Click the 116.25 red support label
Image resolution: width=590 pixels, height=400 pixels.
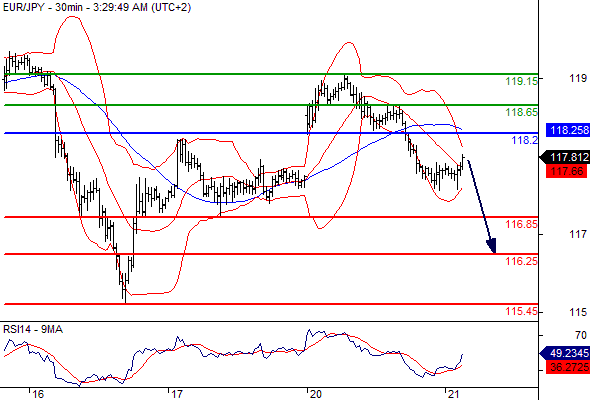(x=522, y=261)
